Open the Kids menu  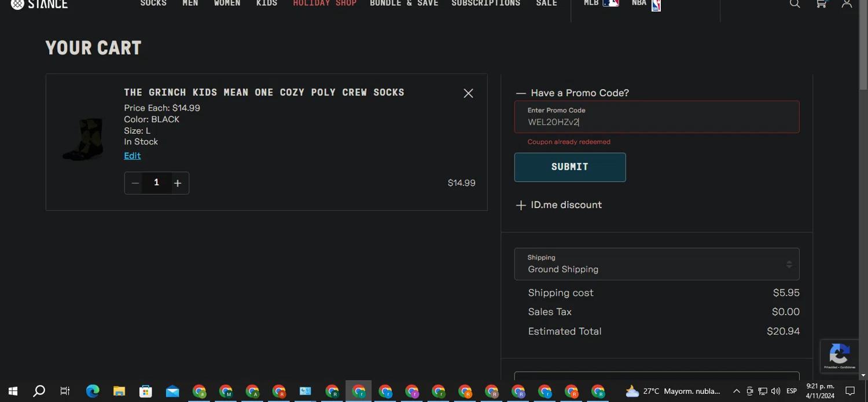click(x=267, y=3)
